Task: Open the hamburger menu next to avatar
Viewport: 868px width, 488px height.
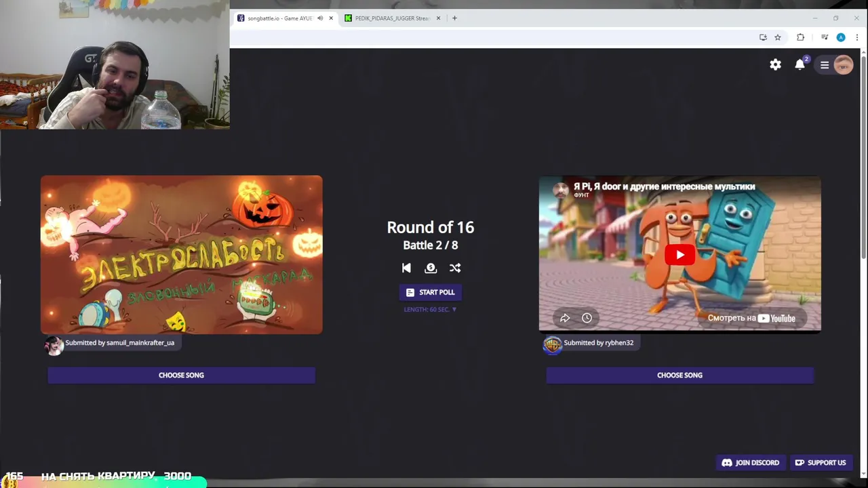Action: click(x=825, y=65)
